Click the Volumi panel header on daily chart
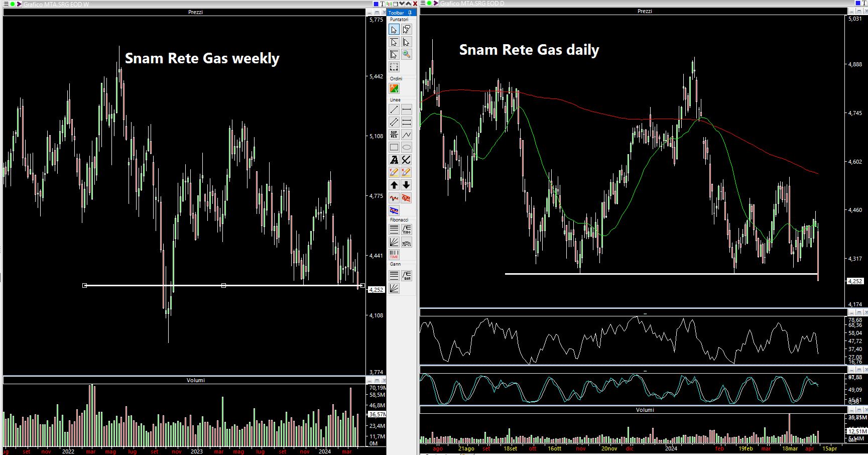Screen dimensions: 868x455 click(x=645, y=410)
